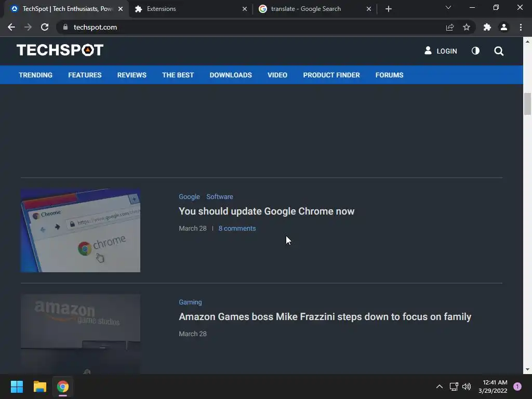The image size is (532, 399).
Task: Click the Software category tag
Action: [220, 197]
